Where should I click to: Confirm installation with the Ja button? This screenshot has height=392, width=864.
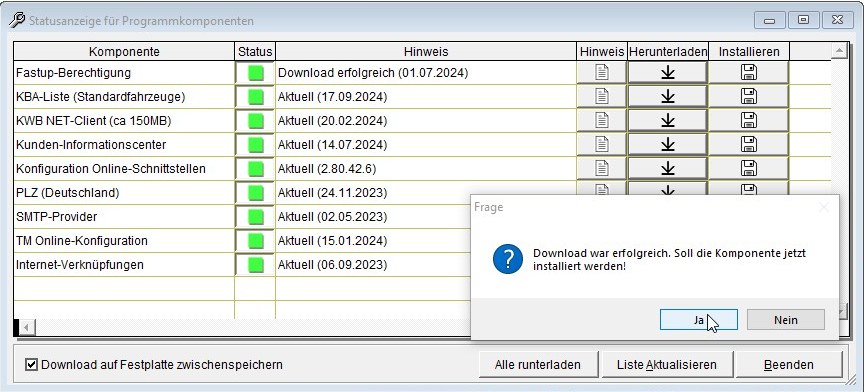pos(699,320)
